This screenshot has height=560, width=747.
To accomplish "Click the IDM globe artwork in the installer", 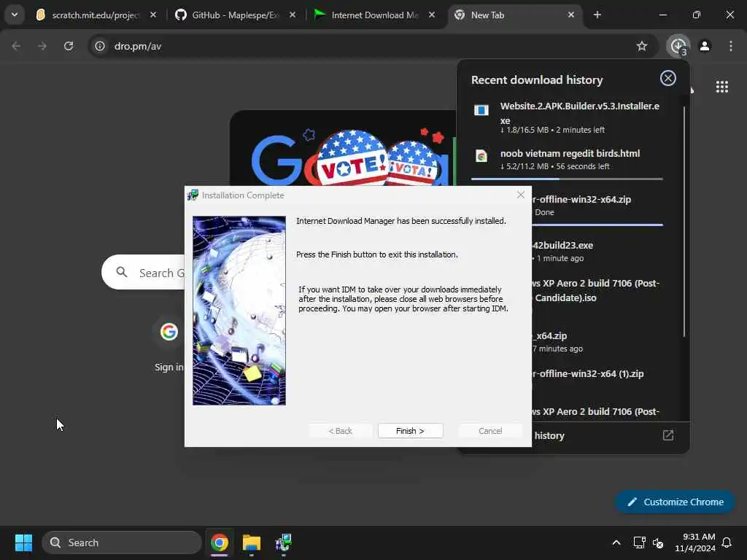I will tap(239, 311).
